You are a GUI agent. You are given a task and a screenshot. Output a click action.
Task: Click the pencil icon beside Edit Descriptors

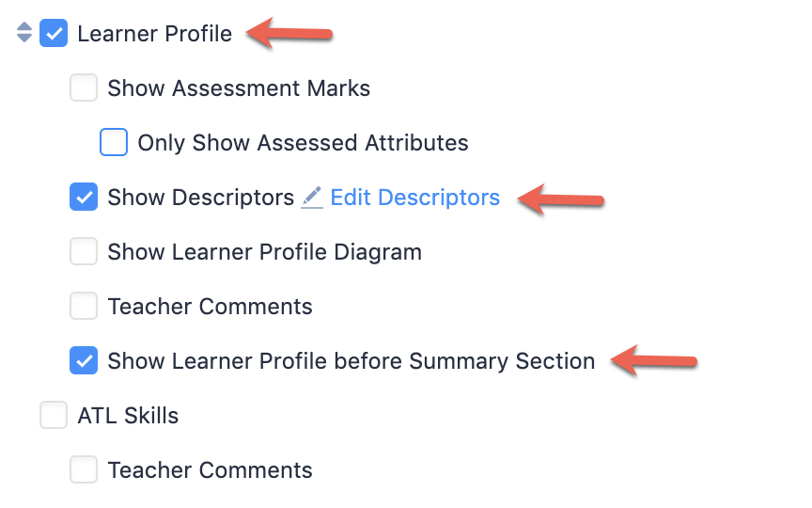[312, 198]
